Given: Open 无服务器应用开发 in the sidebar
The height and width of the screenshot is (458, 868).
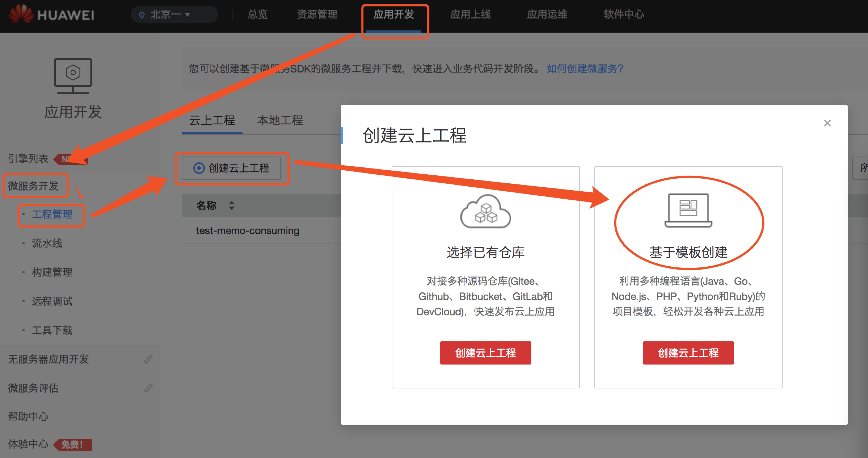Looking at the screenshot, I should 48,359.
